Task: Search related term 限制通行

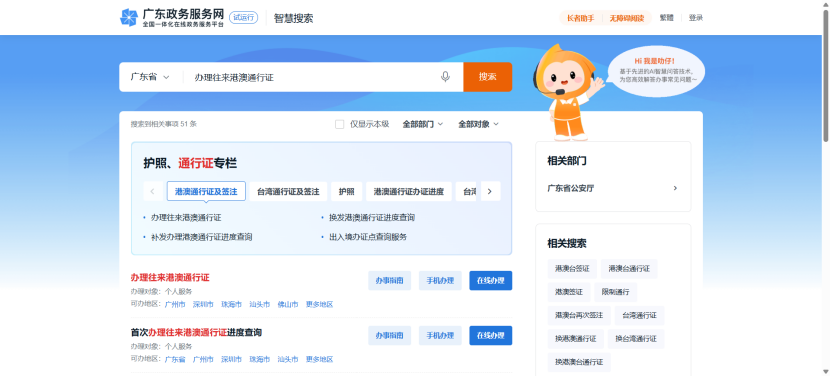Action: 616,292
